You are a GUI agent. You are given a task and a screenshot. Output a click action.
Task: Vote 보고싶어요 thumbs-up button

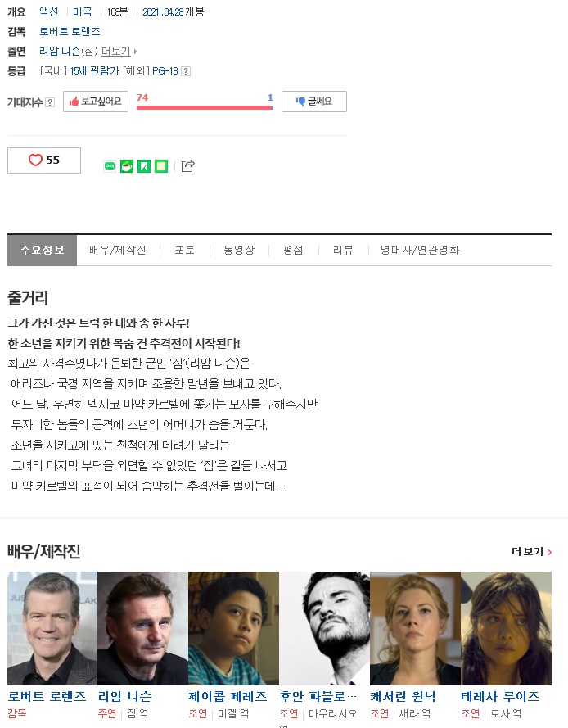[x=96, y=102]
